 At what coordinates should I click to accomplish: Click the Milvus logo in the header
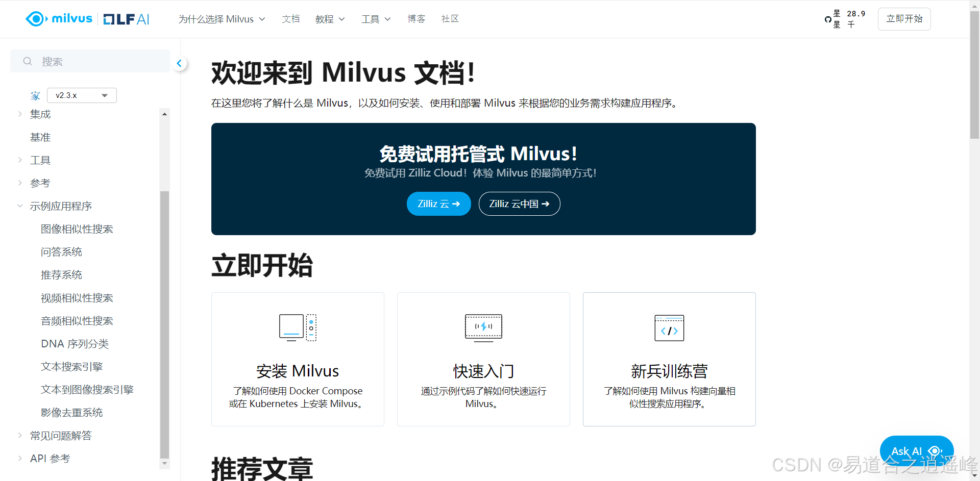coord(59,19)
